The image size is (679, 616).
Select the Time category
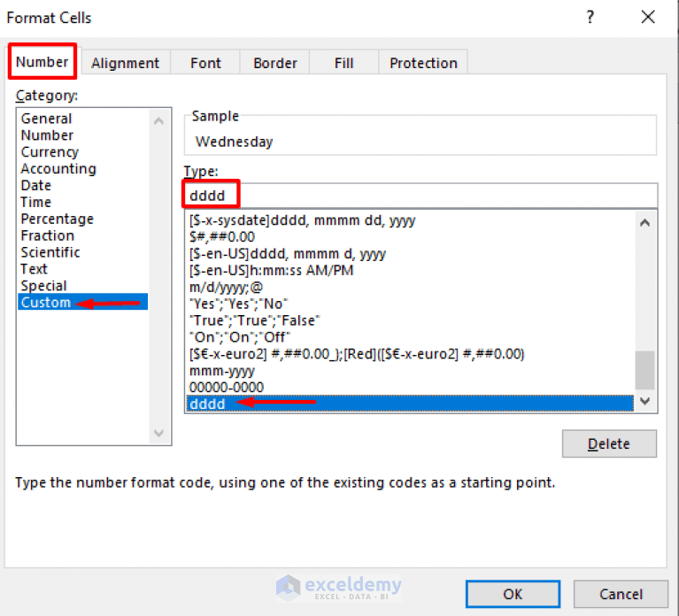(x=83, y=202)
